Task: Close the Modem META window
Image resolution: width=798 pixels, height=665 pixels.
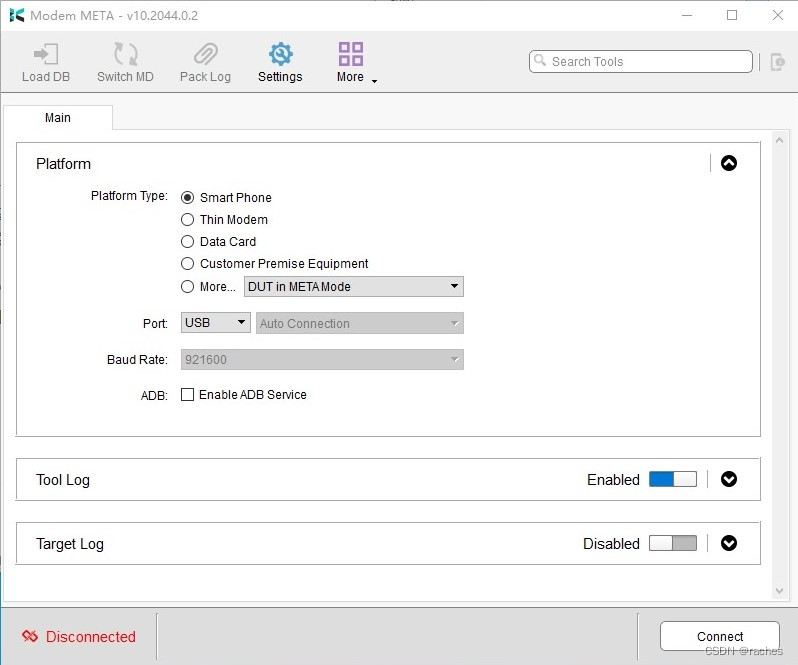Action: coord(778,15)
